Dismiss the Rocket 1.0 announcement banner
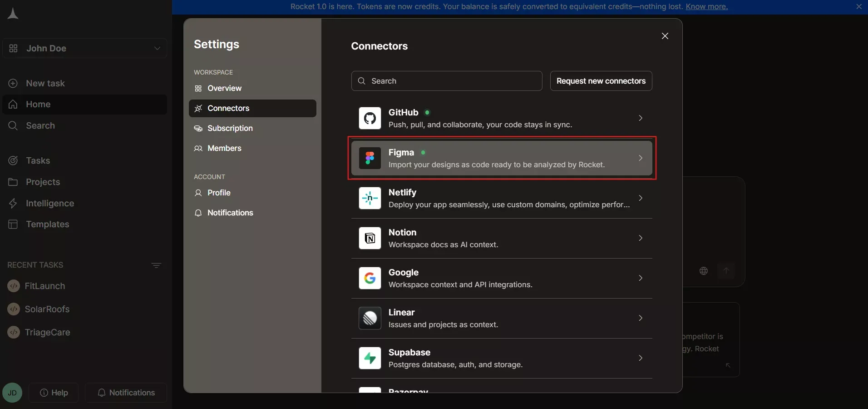This screenshot has height=409, width=868. 859,6
